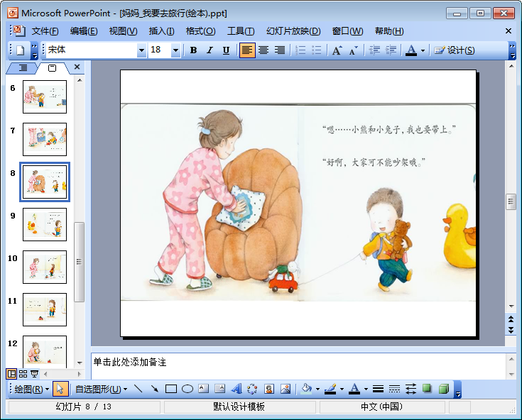Enable left text alignment
The width and height of the screenshot is (522, 420).
point(247,50)
